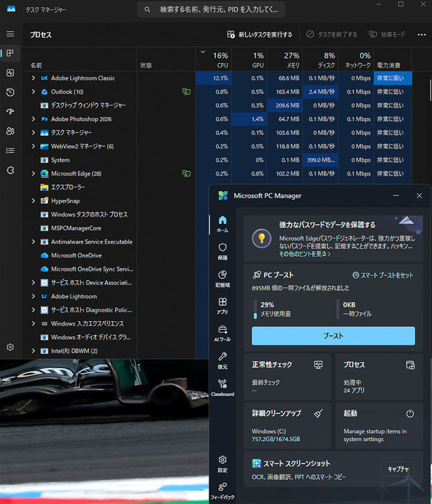The height and width of the screenshot is (504, 432).
Task: Expand Antimalware Service Executable group
Action: click(x=33, y=241)
